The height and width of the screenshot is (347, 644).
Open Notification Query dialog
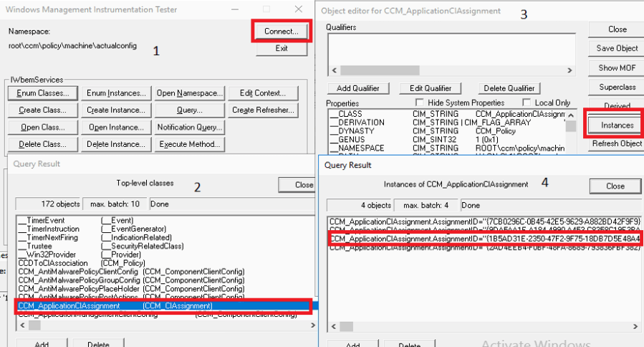(190, 128)
